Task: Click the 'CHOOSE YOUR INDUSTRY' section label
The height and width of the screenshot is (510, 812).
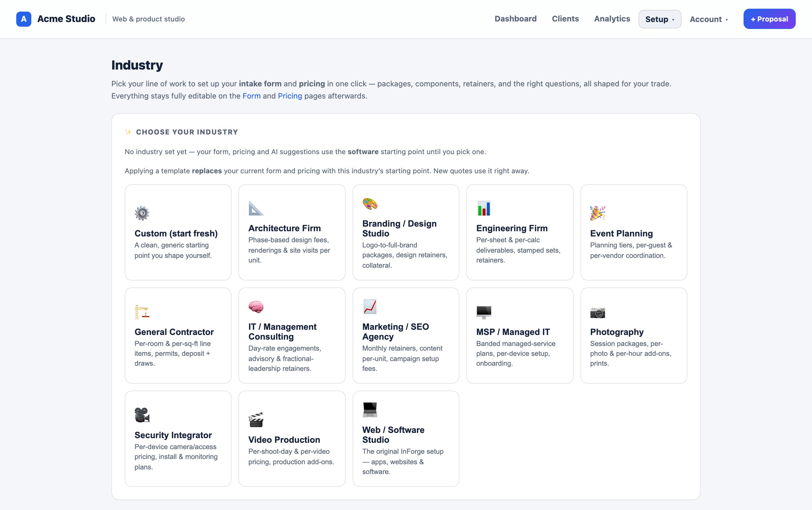Action: [187, 132]
